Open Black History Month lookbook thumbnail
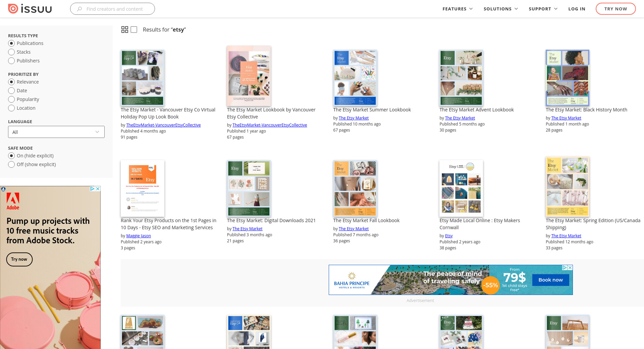This screenshot has width=644, height=349. 567,78
